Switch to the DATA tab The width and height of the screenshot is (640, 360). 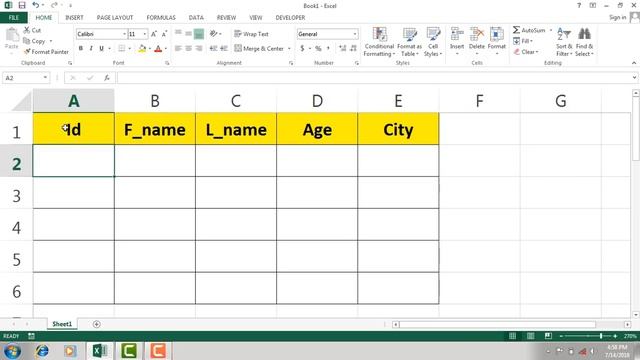[196, 18]
